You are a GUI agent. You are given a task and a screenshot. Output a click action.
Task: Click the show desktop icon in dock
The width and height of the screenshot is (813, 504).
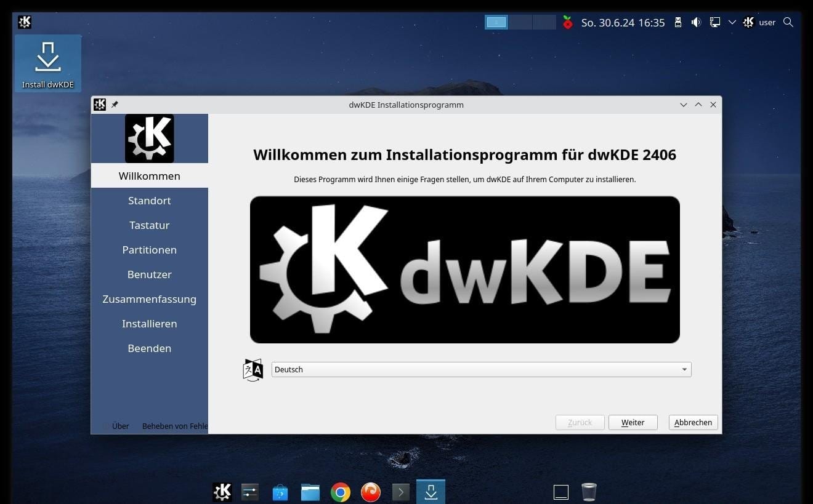[x=561, y=492]
